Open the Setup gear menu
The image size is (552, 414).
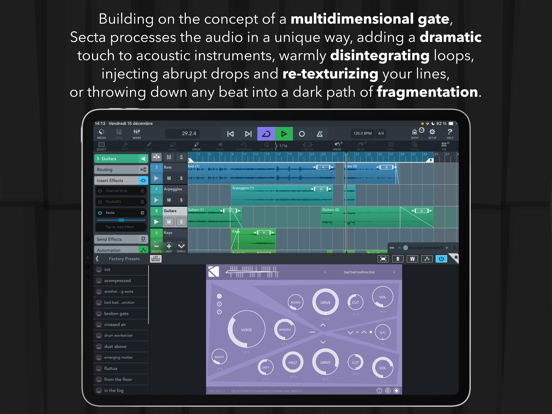coord(432,134)
